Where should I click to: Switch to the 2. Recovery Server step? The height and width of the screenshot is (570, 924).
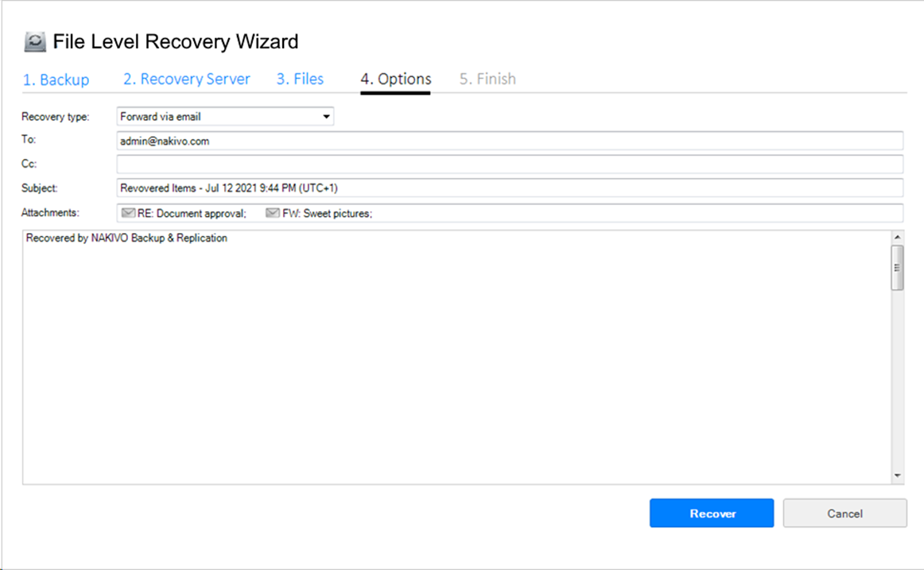186,79
